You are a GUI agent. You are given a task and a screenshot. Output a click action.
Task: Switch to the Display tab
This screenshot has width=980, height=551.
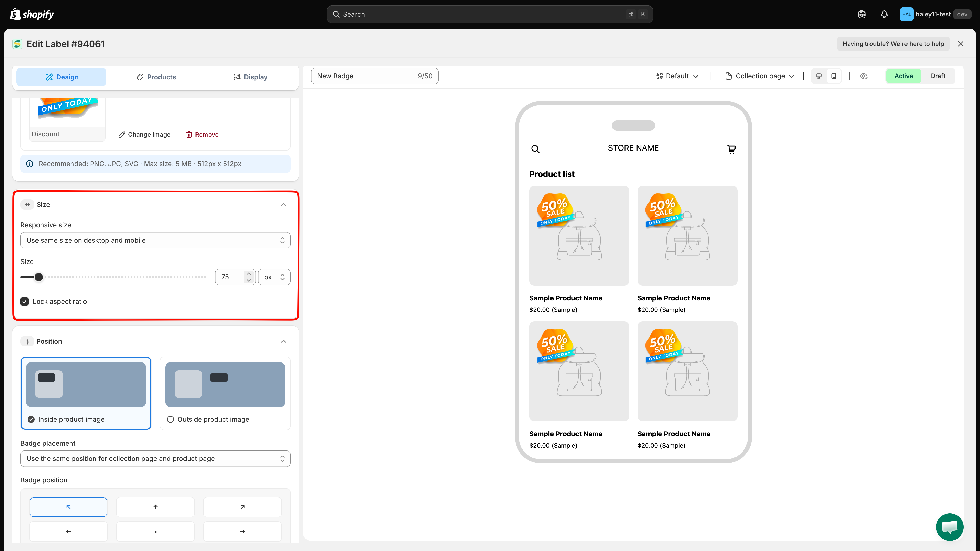click(250, 77)
